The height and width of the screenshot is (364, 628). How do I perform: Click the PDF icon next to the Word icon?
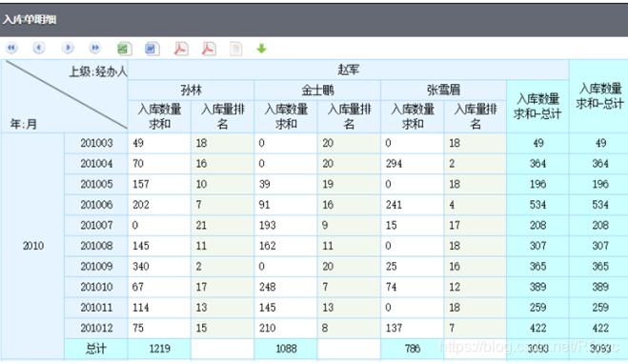[181, 49]
